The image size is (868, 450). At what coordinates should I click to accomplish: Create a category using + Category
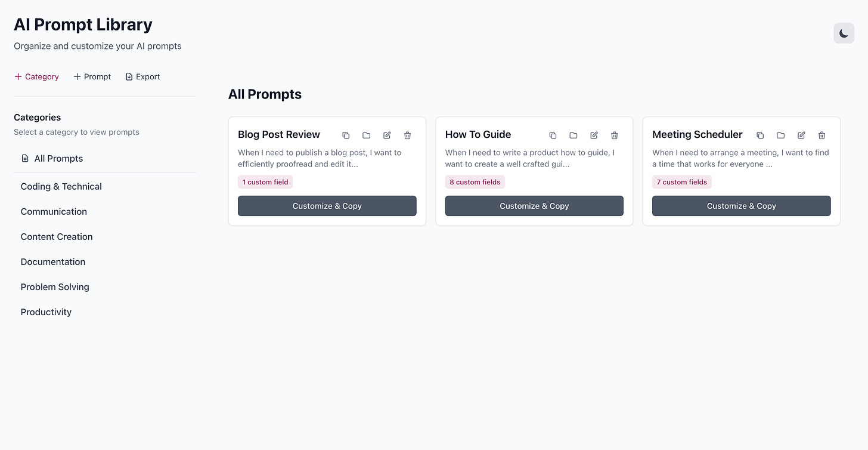click(36, 76)
